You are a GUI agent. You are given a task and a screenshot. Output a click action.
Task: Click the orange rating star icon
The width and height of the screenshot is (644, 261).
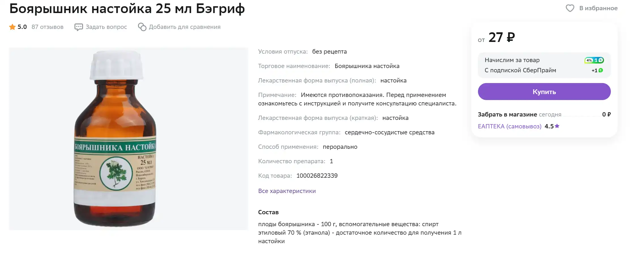[12, 27]
